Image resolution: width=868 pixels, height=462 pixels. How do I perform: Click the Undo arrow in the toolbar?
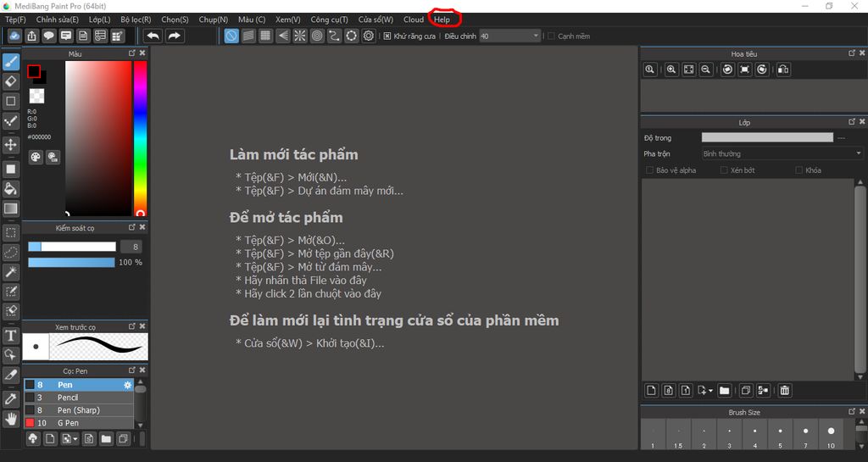pos(153,36)
